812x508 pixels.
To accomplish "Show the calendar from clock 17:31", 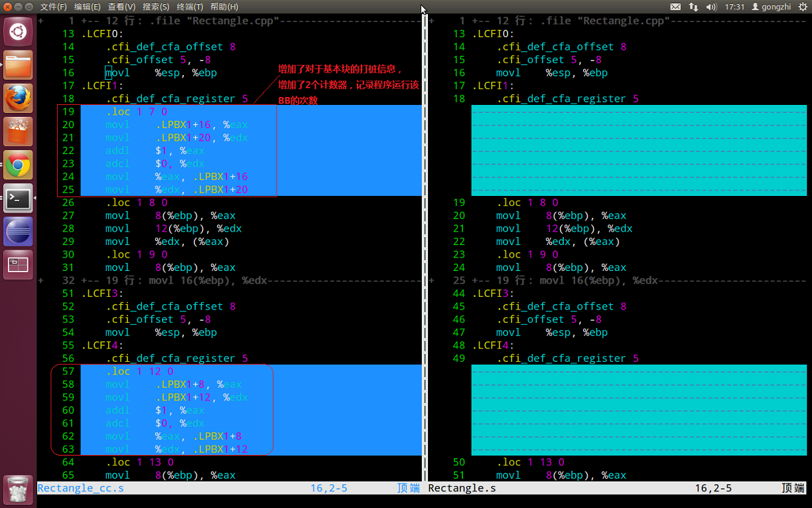I will tap(734, 7).
